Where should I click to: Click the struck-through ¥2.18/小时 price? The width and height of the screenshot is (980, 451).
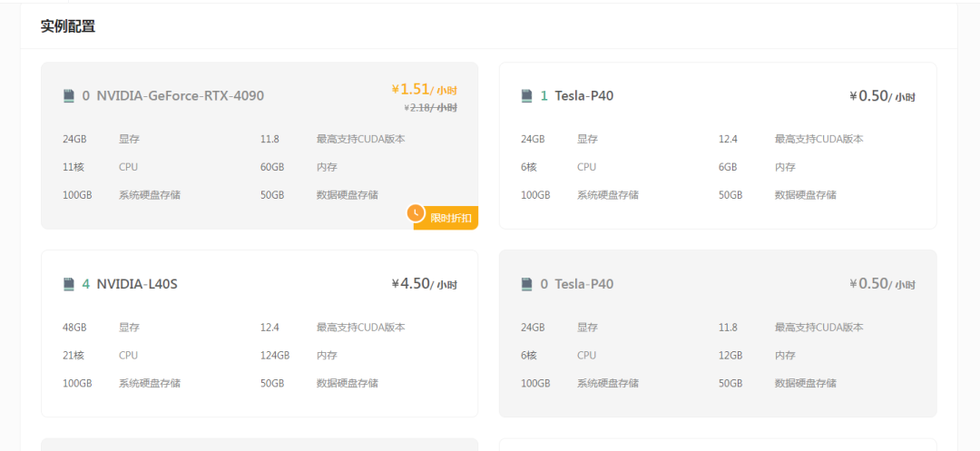click(431, 107)
